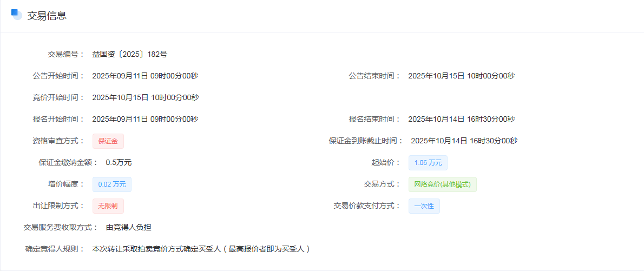Select the 保证金 red tag
Image resolution: width=644 pixels, height=271 pixels.
tap(108, 141)
